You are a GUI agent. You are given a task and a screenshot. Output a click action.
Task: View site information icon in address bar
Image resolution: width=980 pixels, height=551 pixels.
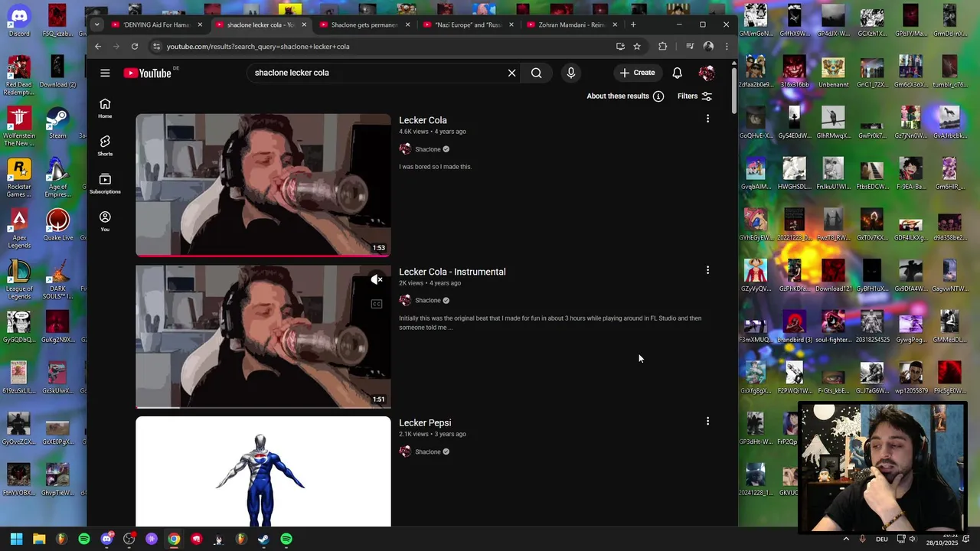(x=156, y=47)
